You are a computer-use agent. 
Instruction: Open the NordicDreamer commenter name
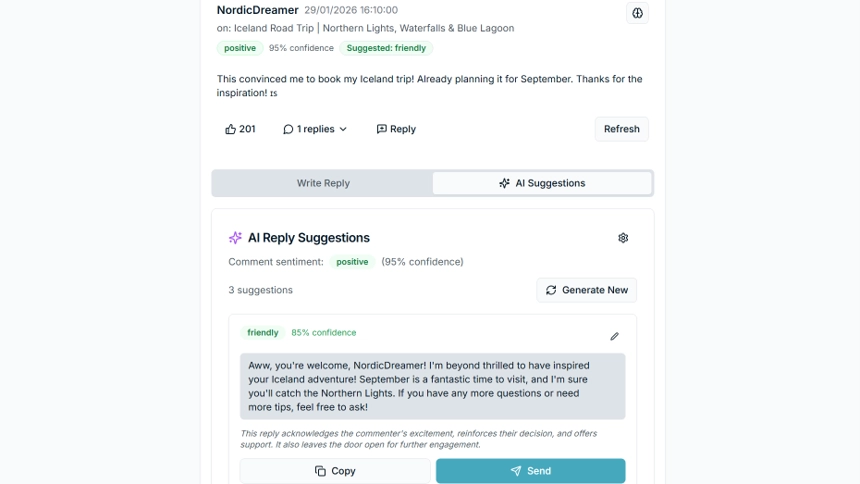257,10
